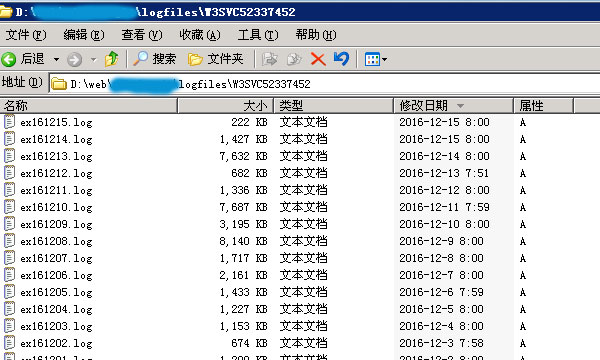Select file ex161203.log
Screen dimensions: 600x360
(56, 326)
